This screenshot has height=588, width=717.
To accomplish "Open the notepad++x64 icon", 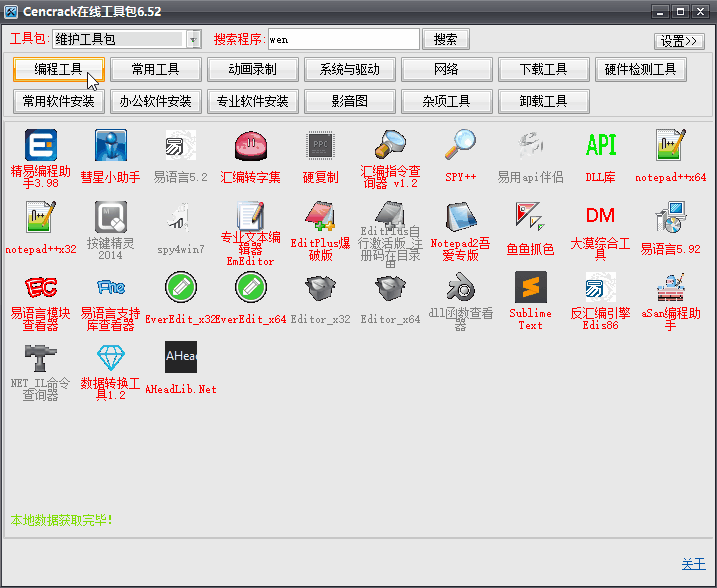I will 671,146.
